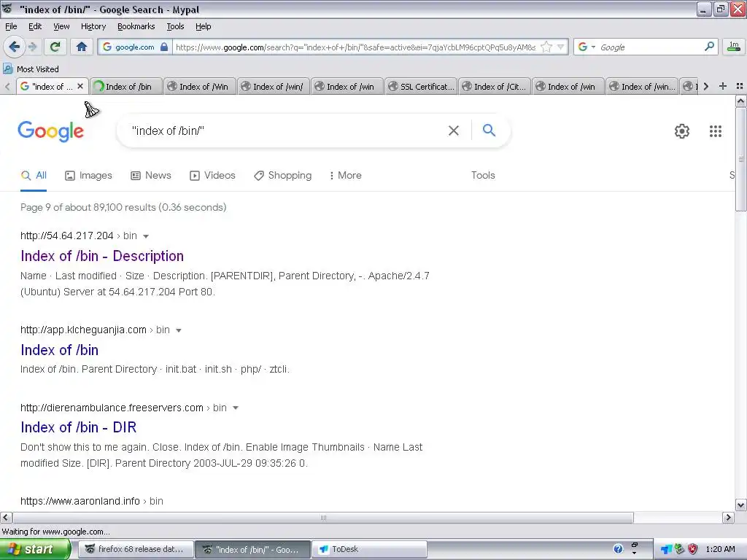Switch to "firefox 68 release dat..." taskbar window

135,549
